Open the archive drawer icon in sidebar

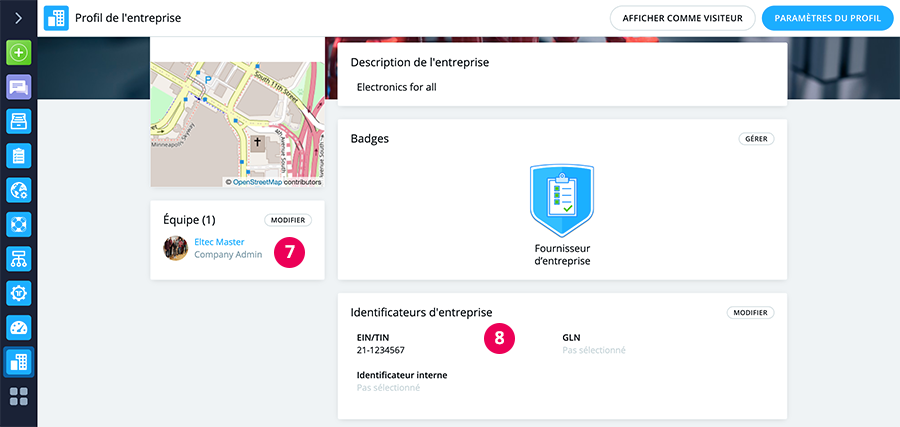(x=18, y=122)
